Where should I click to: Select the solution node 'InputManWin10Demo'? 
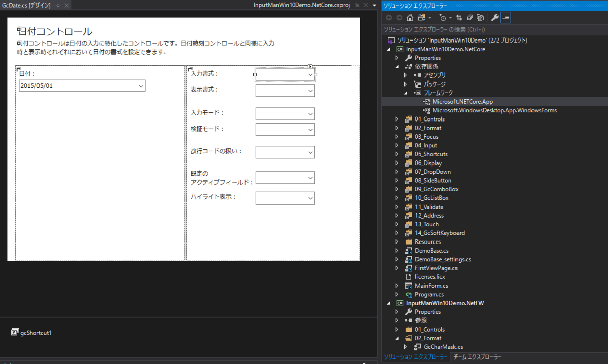(457, 40)
